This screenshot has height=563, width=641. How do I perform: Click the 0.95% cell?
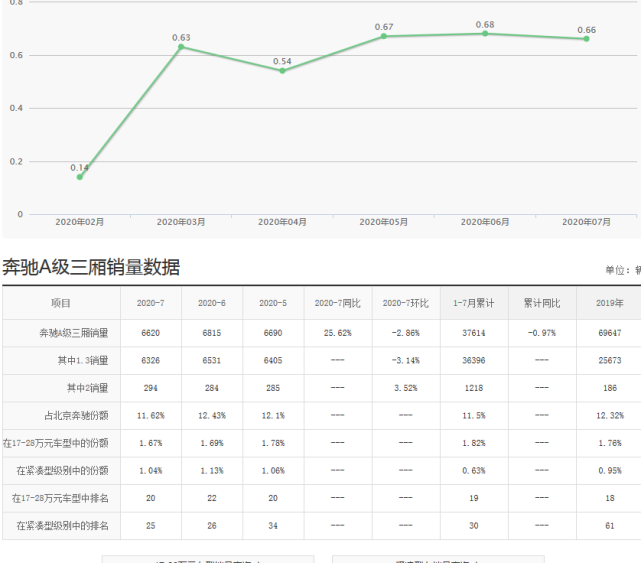[x=610, y=471]
